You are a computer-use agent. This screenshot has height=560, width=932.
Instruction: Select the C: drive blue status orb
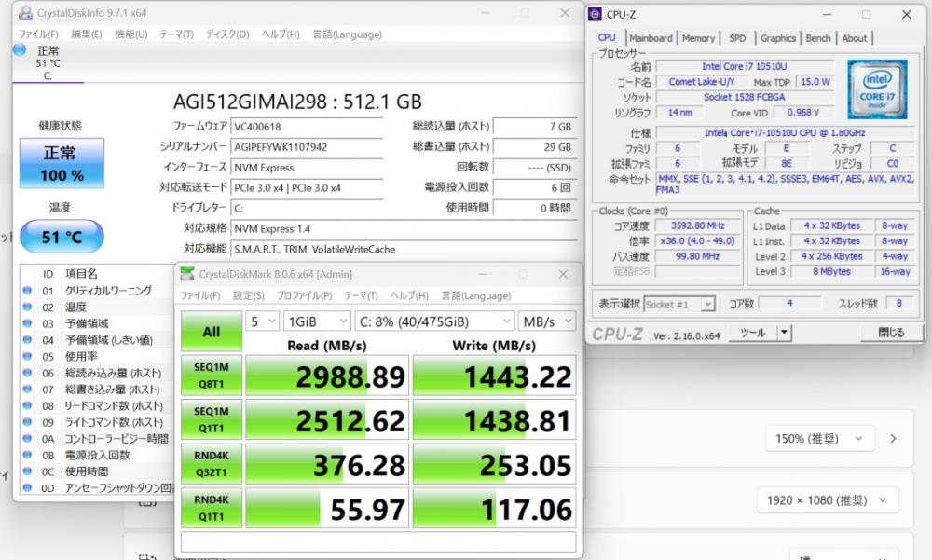coord(20,50)
